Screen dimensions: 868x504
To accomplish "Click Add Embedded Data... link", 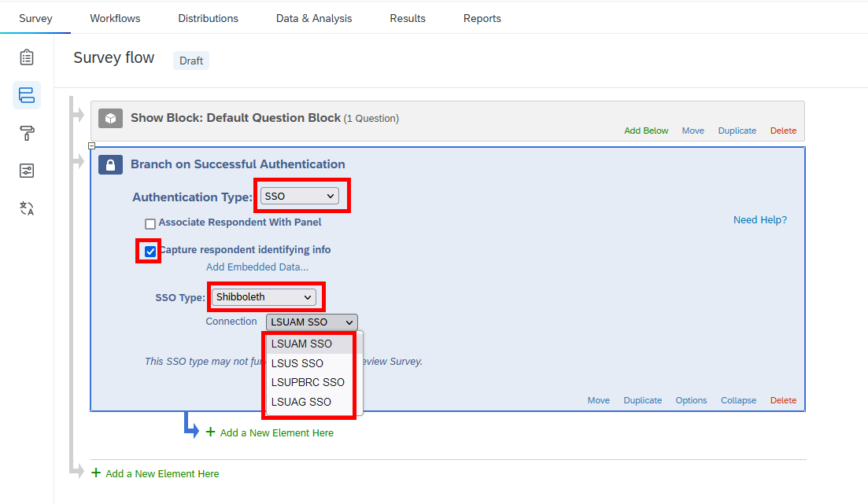I will [257, 267].
